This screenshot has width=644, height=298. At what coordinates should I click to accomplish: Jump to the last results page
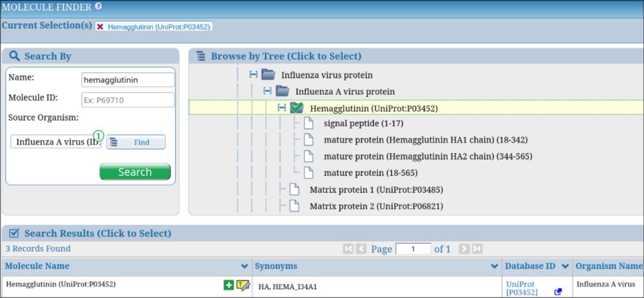click(x=477, y=249)
